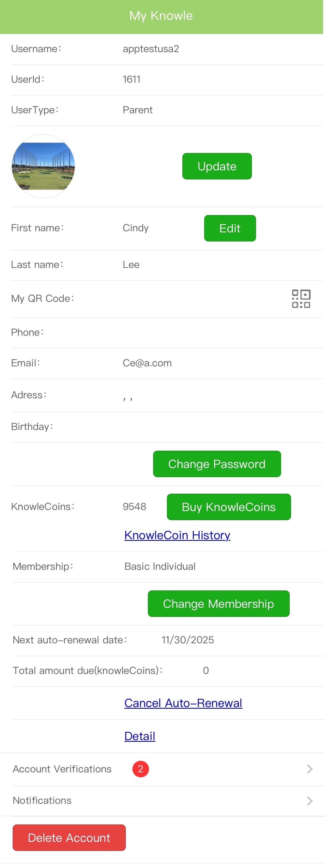Open membership Detail link
Image resolution: width=325 pixels, height=868 pixels.
click(140, 736)
